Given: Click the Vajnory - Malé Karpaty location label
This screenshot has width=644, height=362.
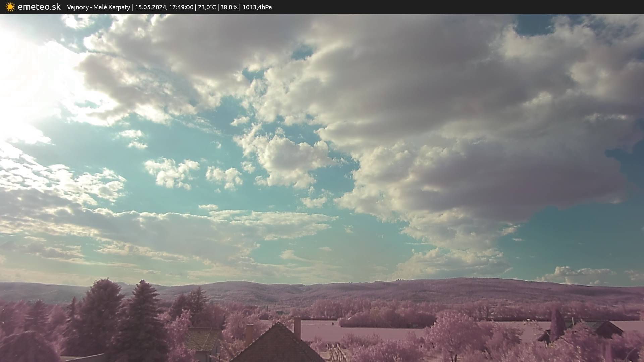Looking at the screenshot, I should tap(98, 7).
